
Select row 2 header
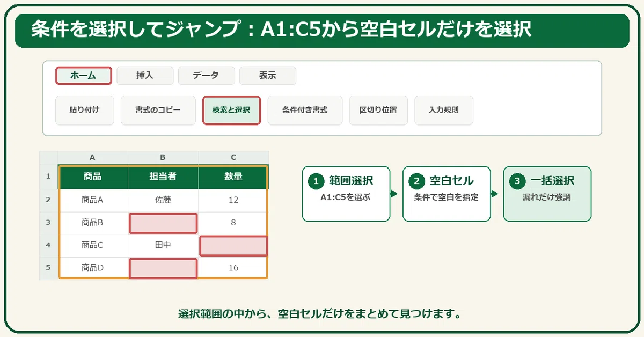click(x=48, y=200)
